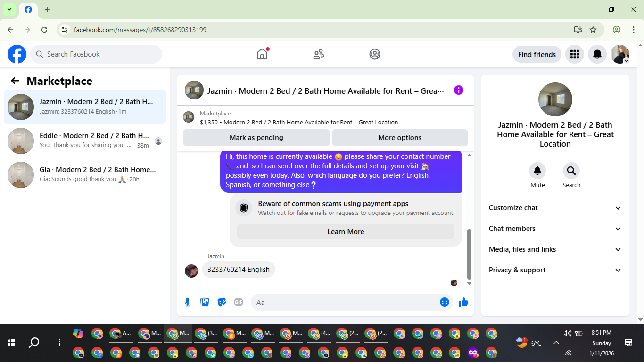Viewport: 644px width, 362px height.
Task: Open the Eddie conversation in the list
Action: tap(85, 141)
